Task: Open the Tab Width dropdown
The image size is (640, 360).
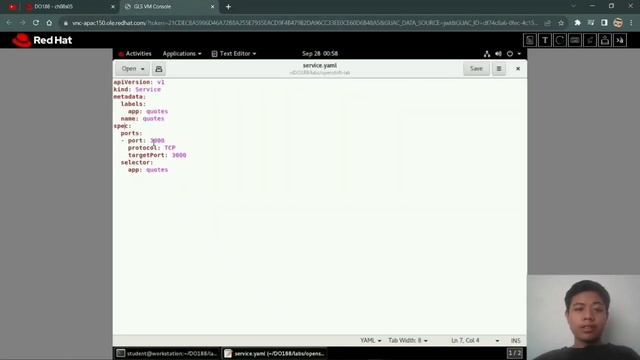Action: (x=408, y=340)
